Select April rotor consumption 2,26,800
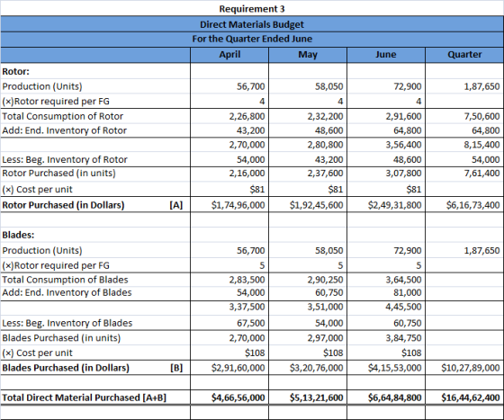The image size is (504, 420). pyautogui.click(x=247, y=116)
